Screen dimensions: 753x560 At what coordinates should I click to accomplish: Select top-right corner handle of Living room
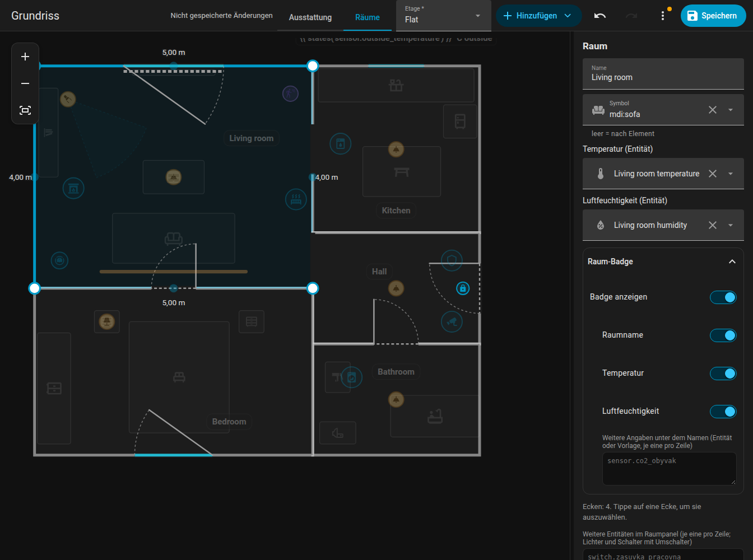point(313,66)
